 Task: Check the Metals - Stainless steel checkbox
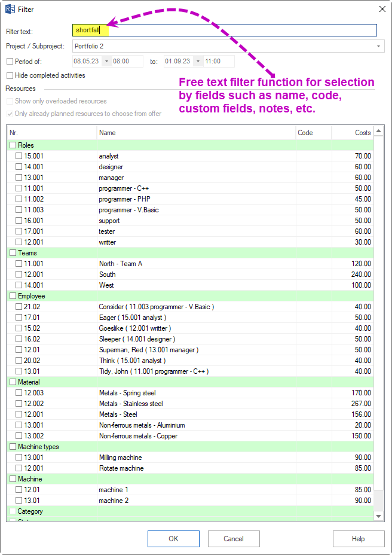pos(19,404)
